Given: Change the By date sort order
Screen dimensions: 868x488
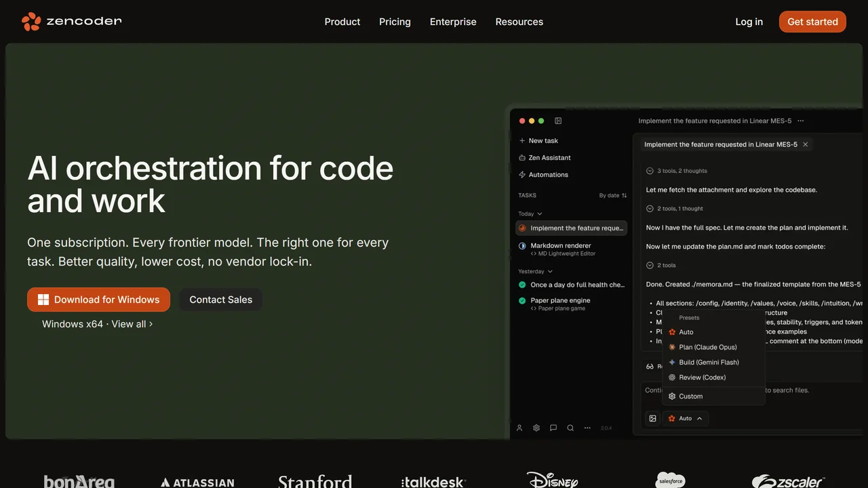Looking at the screenshot, I should click(613, 195).
